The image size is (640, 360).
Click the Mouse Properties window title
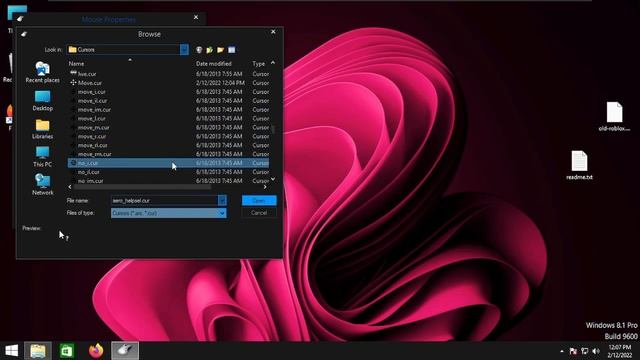click(109, 19)
